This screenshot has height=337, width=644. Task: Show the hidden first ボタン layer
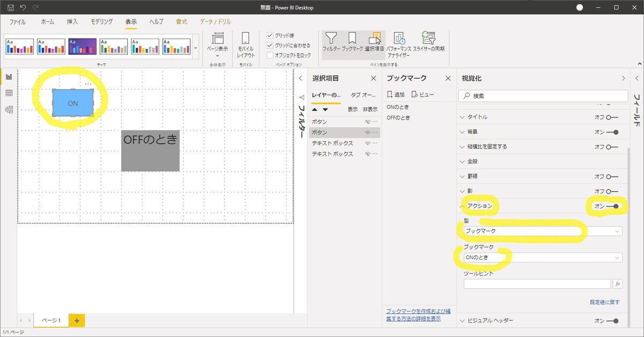pos(368,122)
